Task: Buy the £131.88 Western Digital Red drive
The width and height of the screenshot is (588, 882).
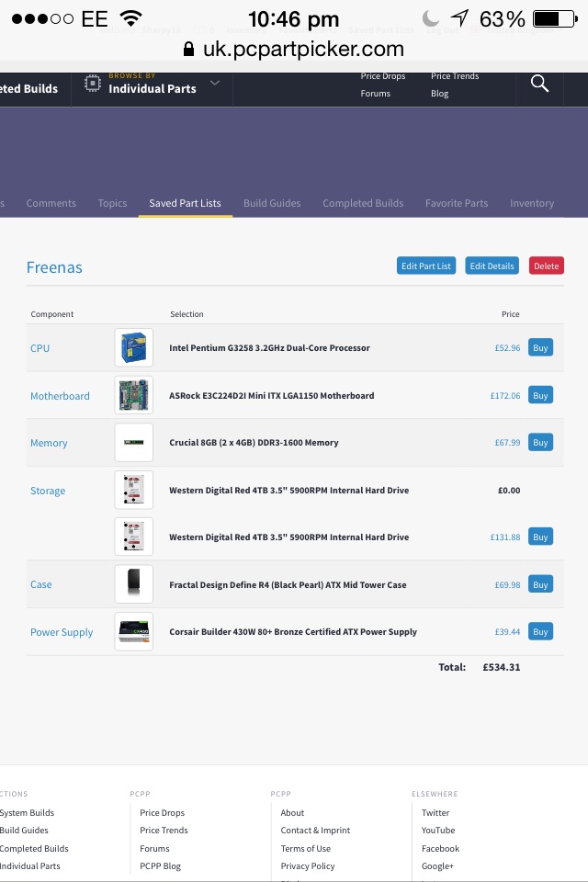Action: (x=540, y=537)
